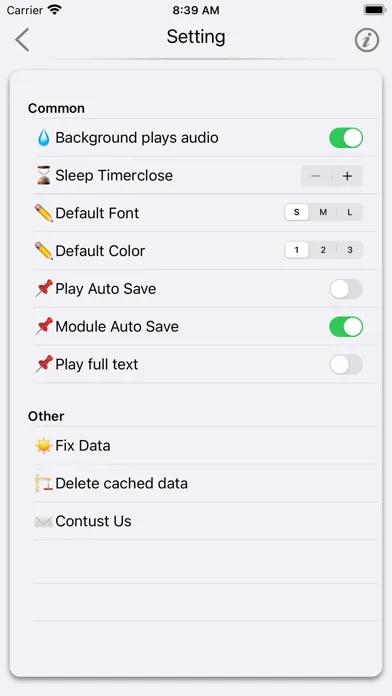Turn off Module Auto Save switch
Image resolution: width=392 pixels, height=696 pixels.
click(x=346, y=327)
